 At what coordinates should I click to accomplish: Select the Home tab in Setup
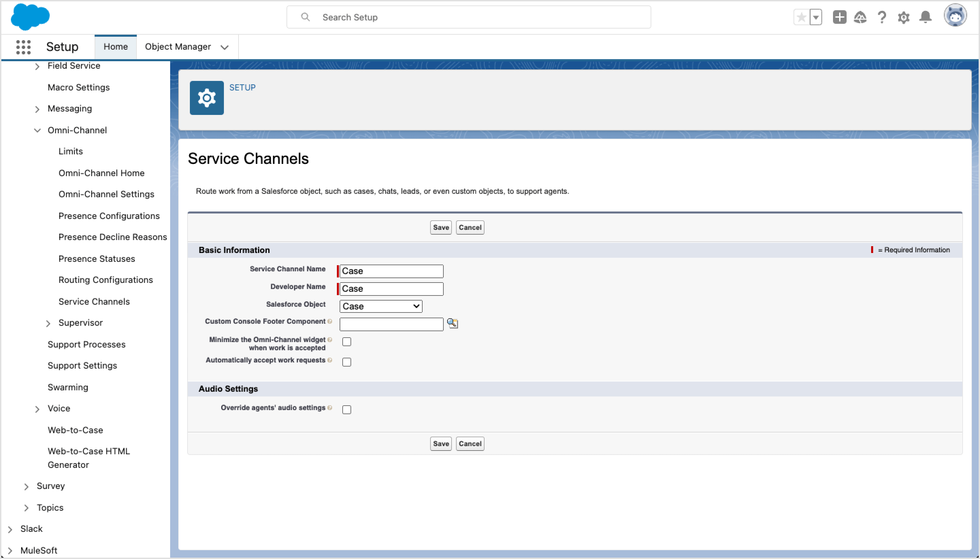[x=115, y=47]
